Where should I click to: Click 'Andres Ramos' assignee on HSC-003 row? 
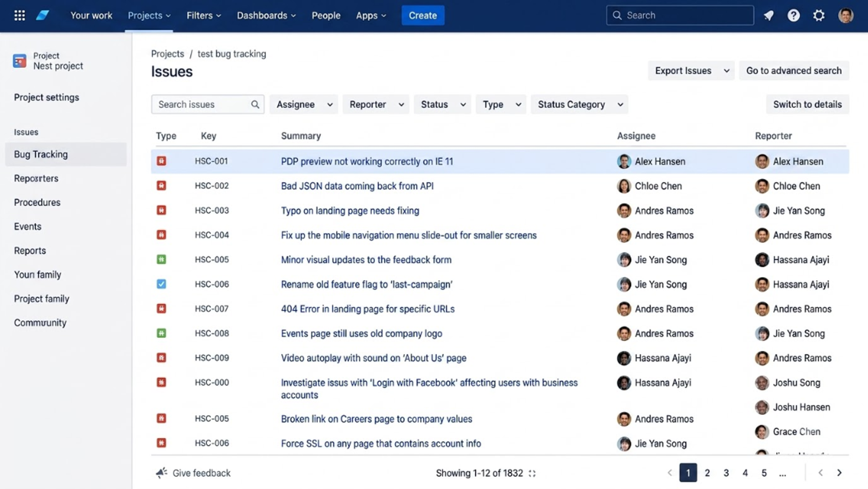pyautogui.click(x=664, y=211)
